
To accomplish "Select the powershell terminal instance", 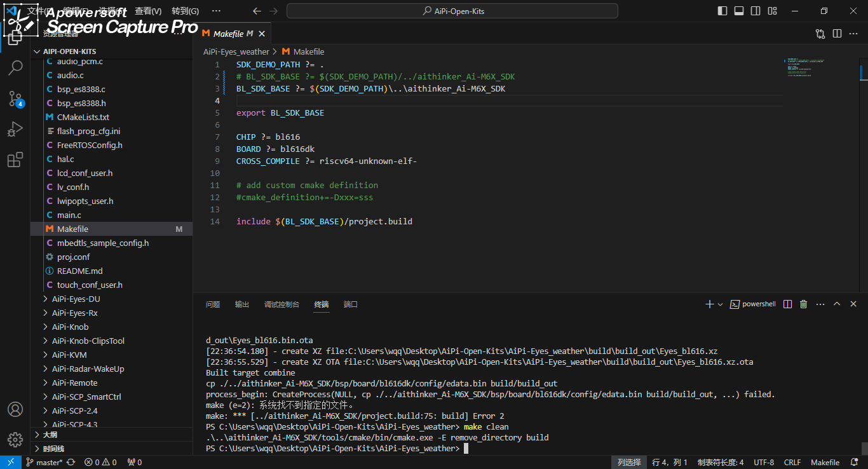I will pos(753,304).
